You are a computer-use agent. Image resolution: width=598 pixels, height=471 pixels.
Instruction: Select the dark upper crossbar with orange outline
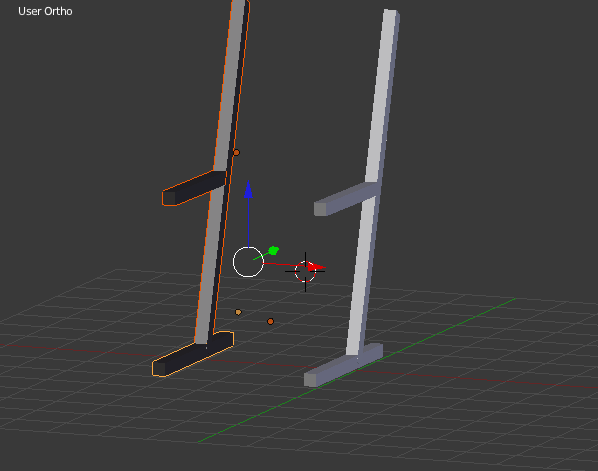point(194,188)
